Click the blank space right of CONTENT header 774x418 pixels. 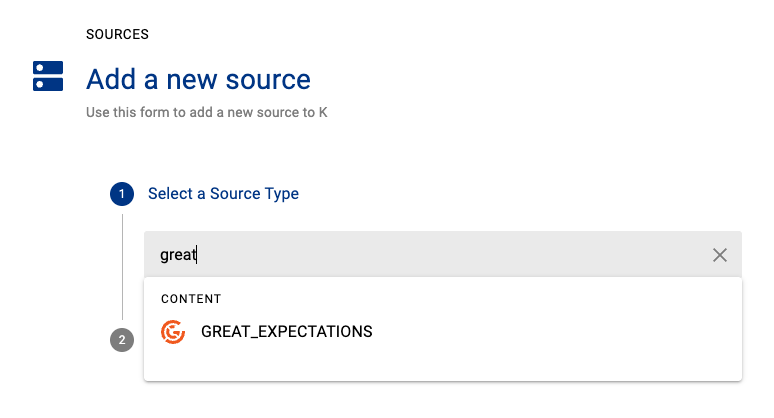[480, 299]
